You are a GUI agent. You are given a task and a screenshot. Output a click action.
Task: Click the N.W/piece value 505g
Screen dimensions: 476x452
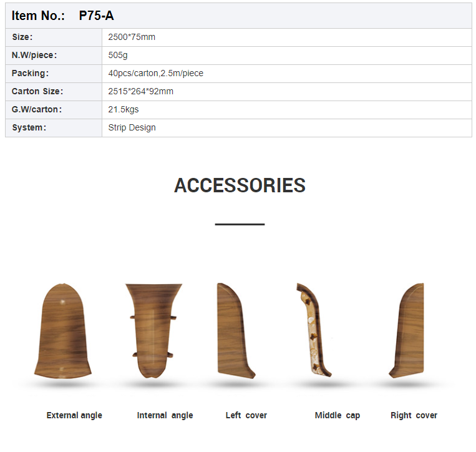point(118,56)
